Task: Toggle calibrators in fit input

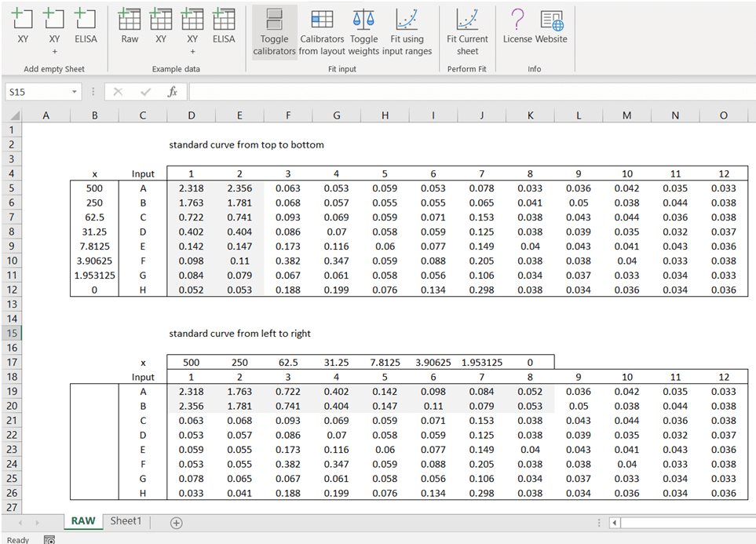Action: point(274,32)
